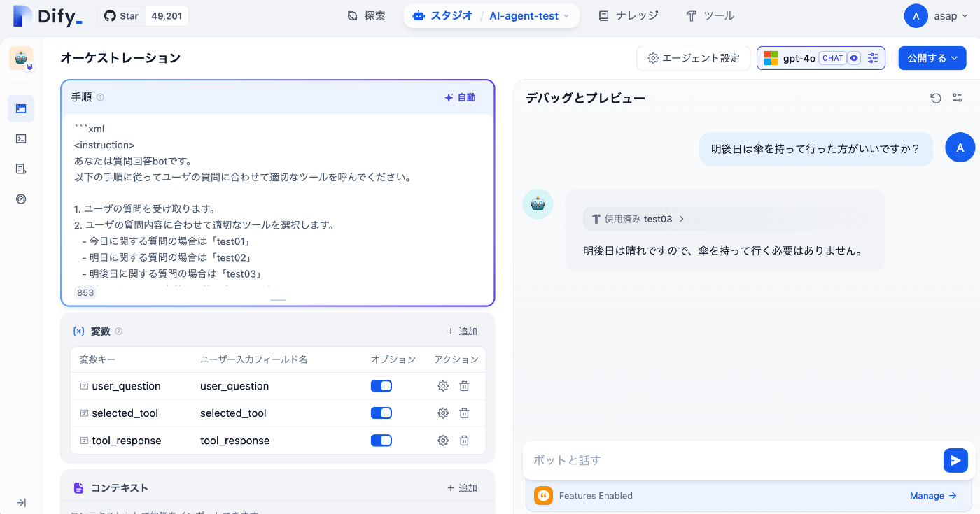980x514 pixels.
Task: Open settings for user_question variable
Action: point(443,386)
